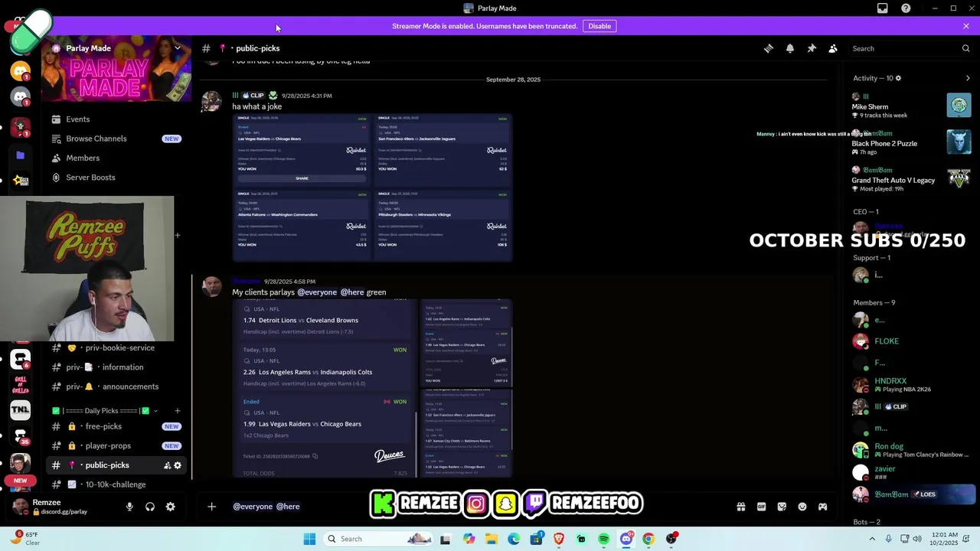Open the volume control in system tray

pyautogui.click(x=917, y=539)
